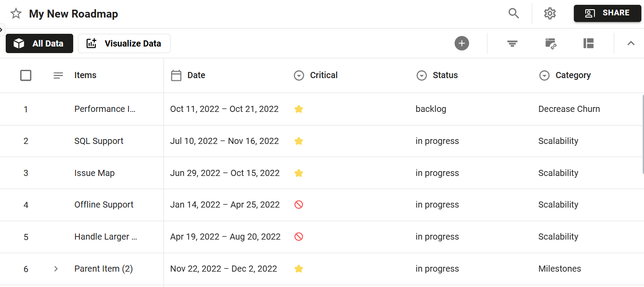Open the search magnifier
Screen dimensions: 644x287
pos(513,13)
